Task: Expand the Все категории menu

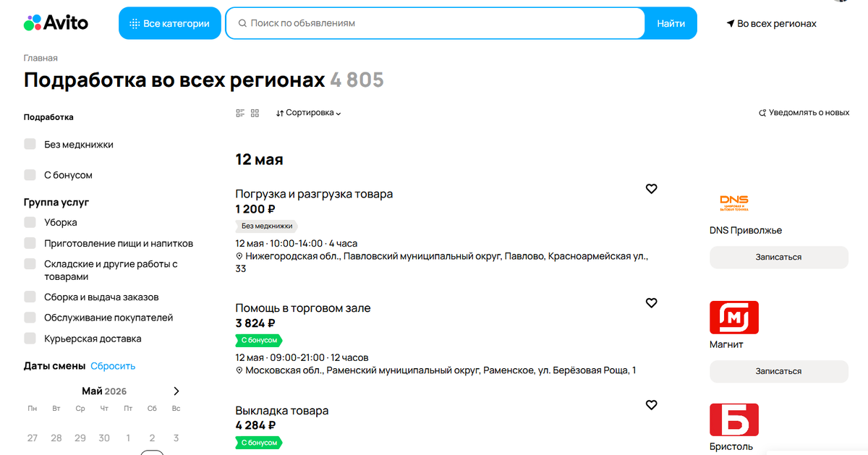Action: (x=170, y=23)
